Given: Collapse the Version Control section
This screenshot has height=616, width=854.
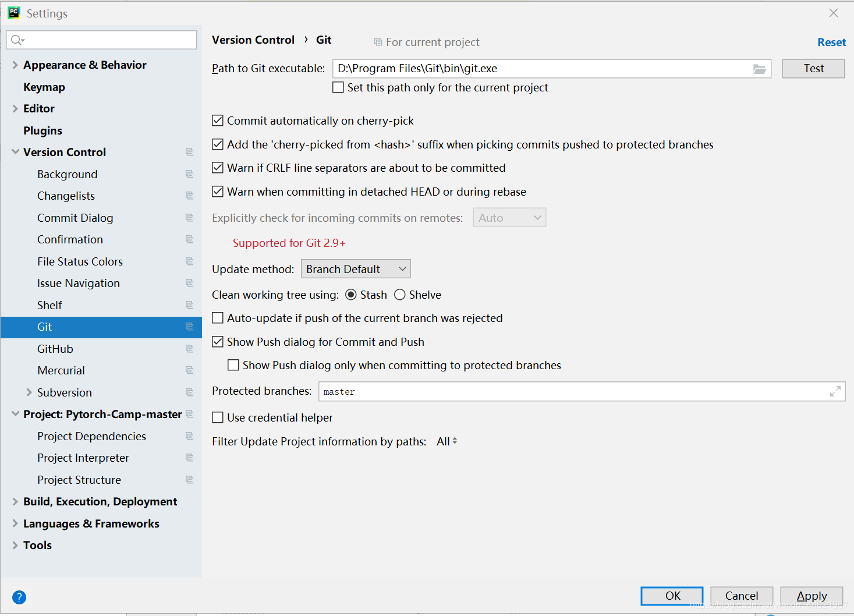Looking at the screenshot, I should coord(15,152).
